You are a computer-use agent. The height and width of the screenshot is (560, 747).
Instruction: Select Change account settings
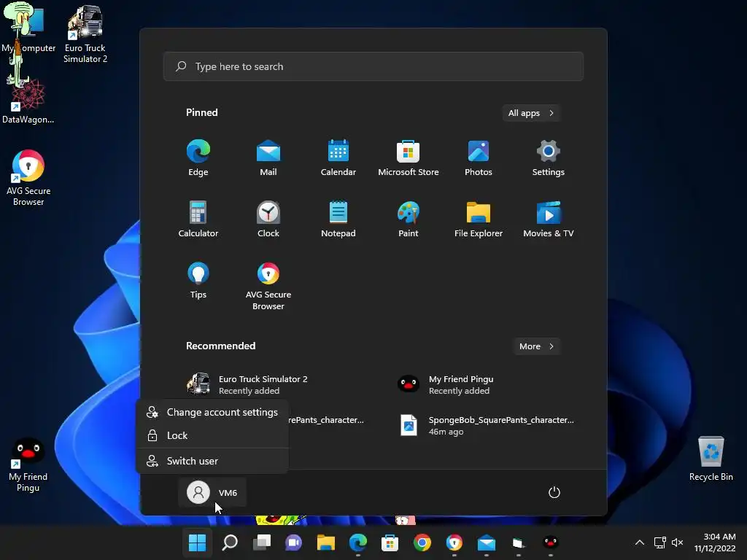(212, 413)
